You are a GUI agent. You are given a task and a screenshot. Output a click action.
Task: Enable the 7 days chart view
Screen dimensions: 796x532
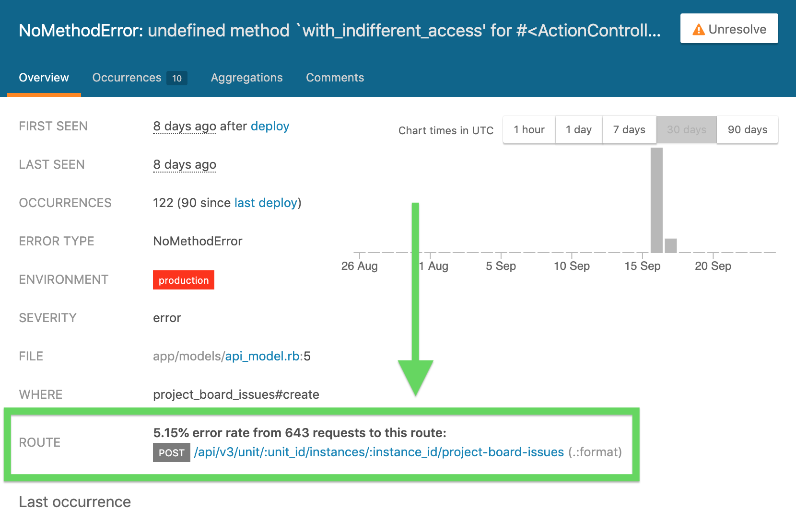629,129
